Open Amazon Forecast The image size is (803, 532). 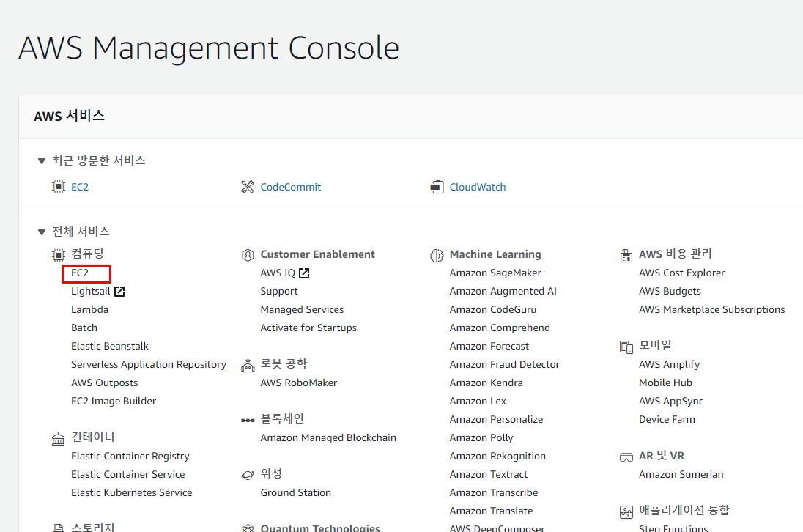[489, 346]
